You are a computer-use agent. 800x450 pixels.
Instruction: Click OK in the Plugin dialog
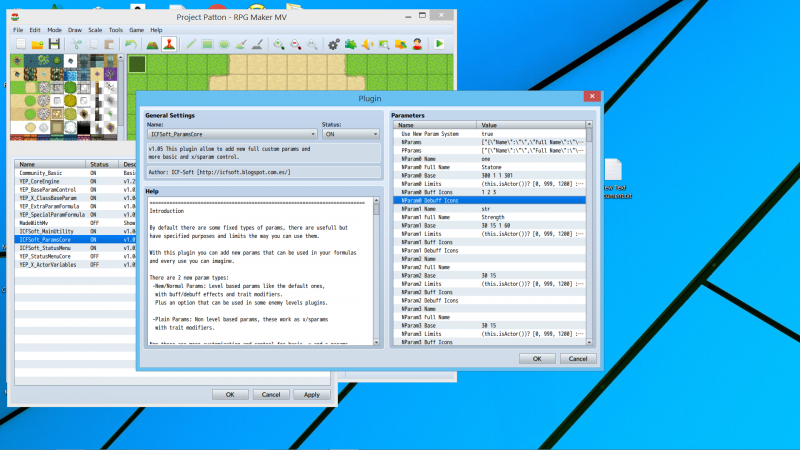point(537,359)
